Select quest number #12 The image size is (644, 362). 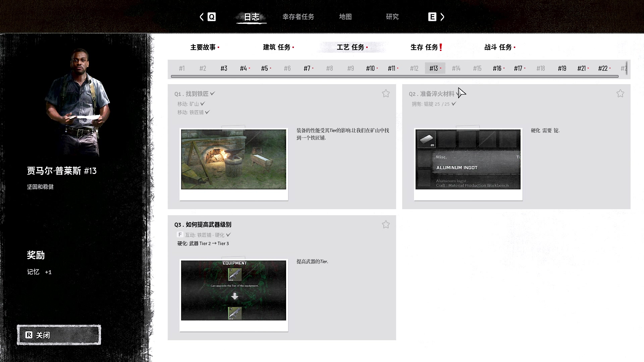[x=414, y=68]
